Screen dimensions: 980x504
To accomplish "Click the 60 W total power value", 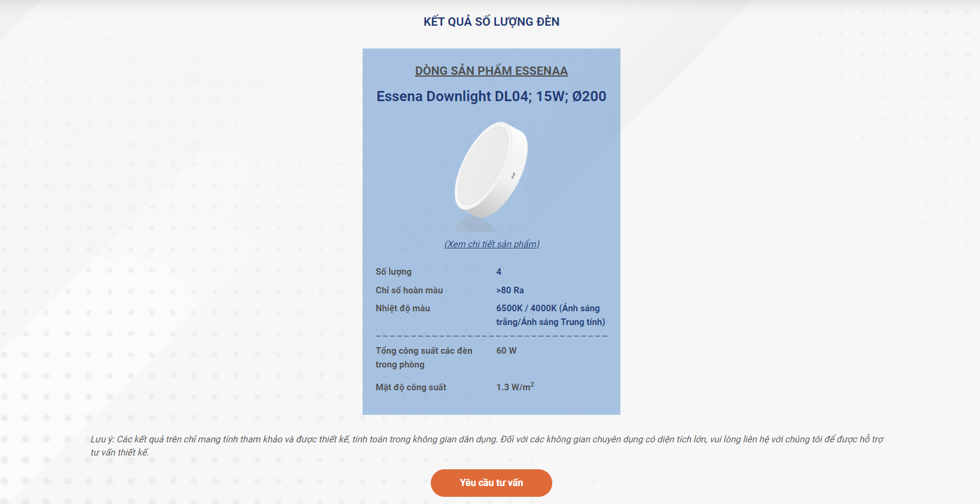I will point(506,351).
